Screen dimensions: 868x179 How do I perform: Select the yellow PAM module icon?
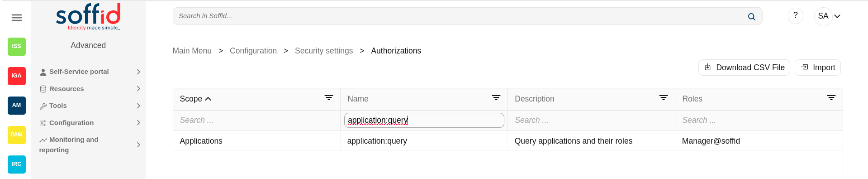17,135
